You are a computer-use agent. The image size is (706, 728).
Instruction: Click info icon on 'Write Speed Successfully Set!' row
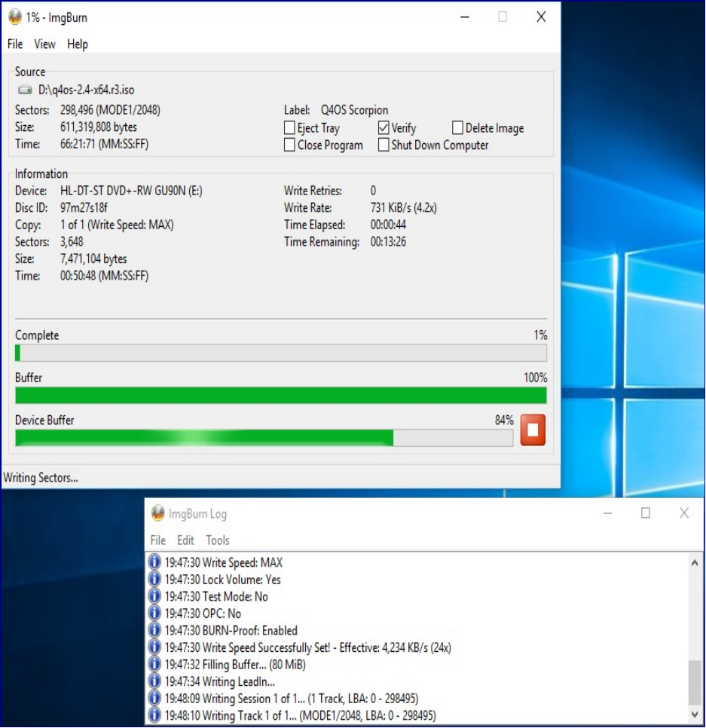tap(154, 647)
